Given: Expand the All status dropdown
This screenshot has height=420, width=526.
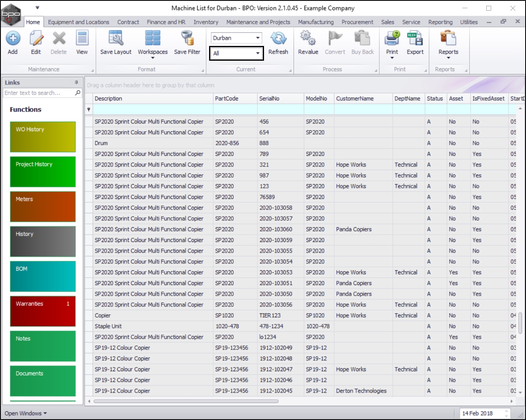Looking at the screenshot, I should point(257,53).
